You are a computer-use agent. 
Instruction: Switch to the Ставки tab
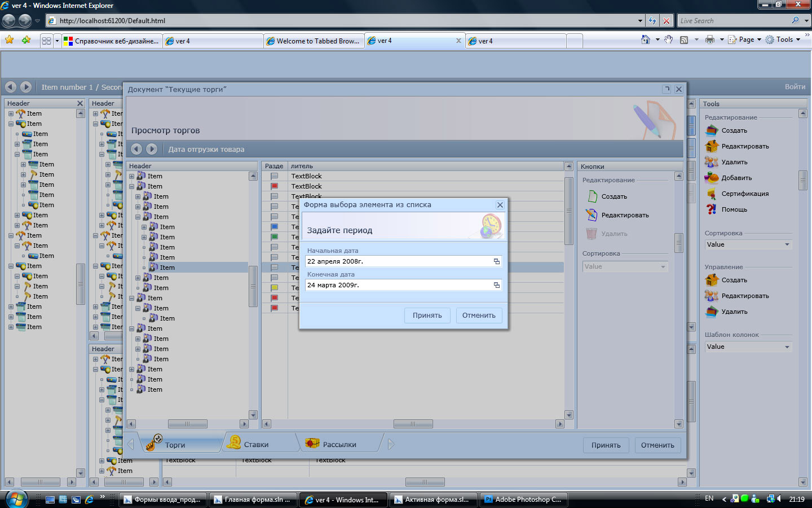(256, 445)
